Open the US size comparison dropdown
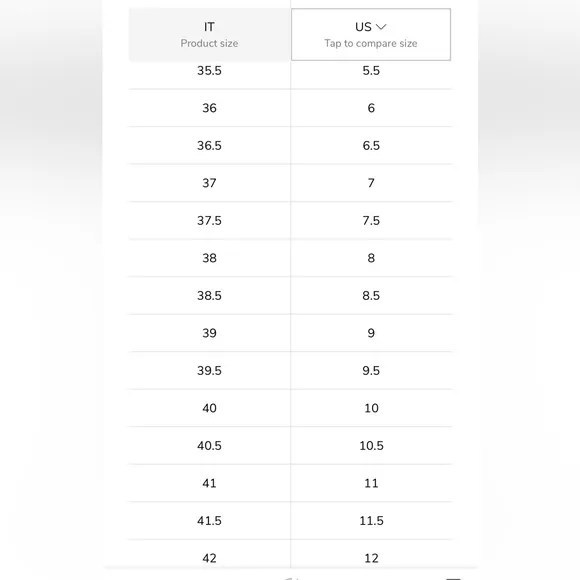 point(371,34)
